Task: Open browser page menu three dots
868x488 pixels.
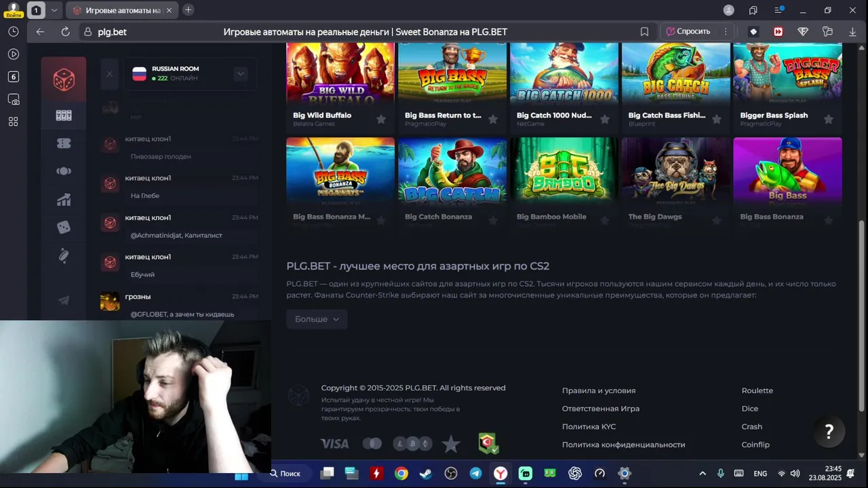Action: [x=726, y=32]
